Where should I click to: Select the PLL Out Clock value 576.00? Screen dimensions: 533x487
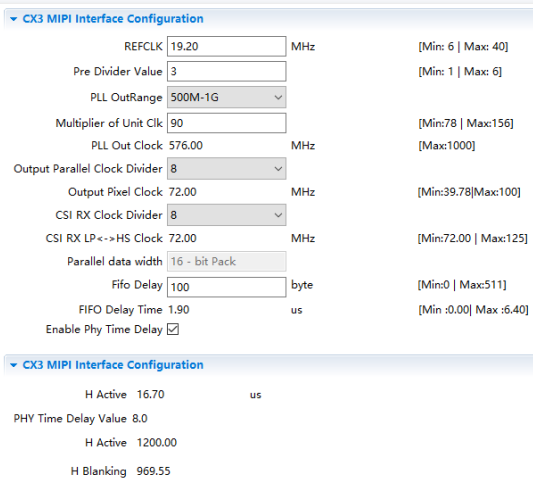pyautogui.click(x=186, y=145)
